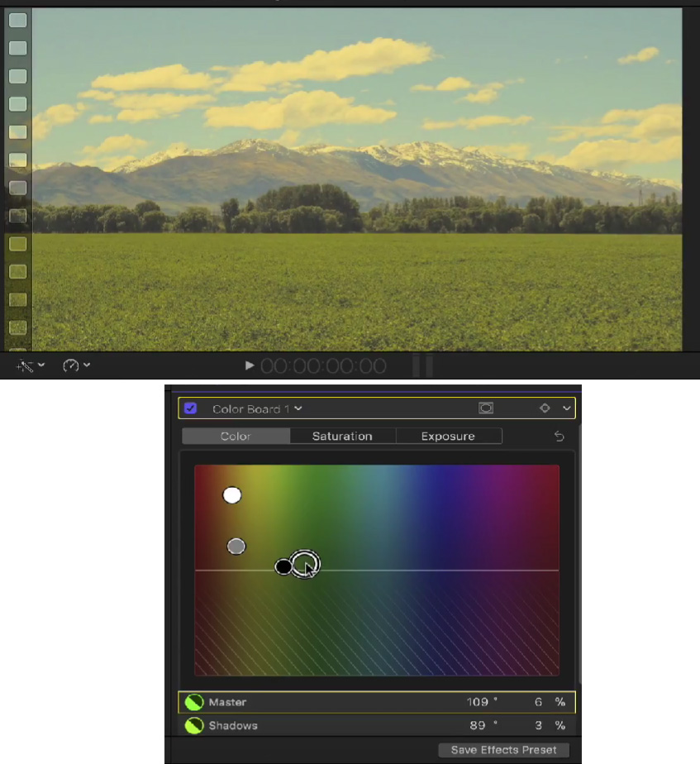Click the shape mask icon

pos(486,408)
